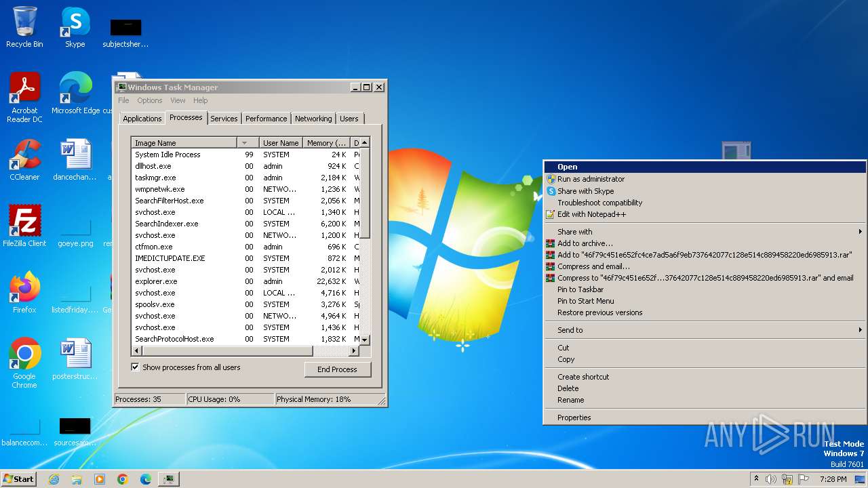Open the Help menu in Task Manager
Screen dimensions: 868x488
coord(200,100)
